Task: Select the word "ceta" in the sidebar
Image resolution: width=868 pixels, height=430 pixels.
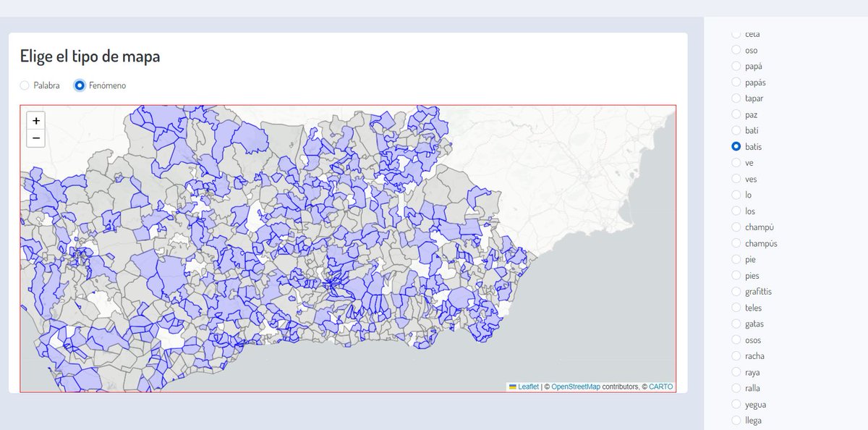Action: 735,33
